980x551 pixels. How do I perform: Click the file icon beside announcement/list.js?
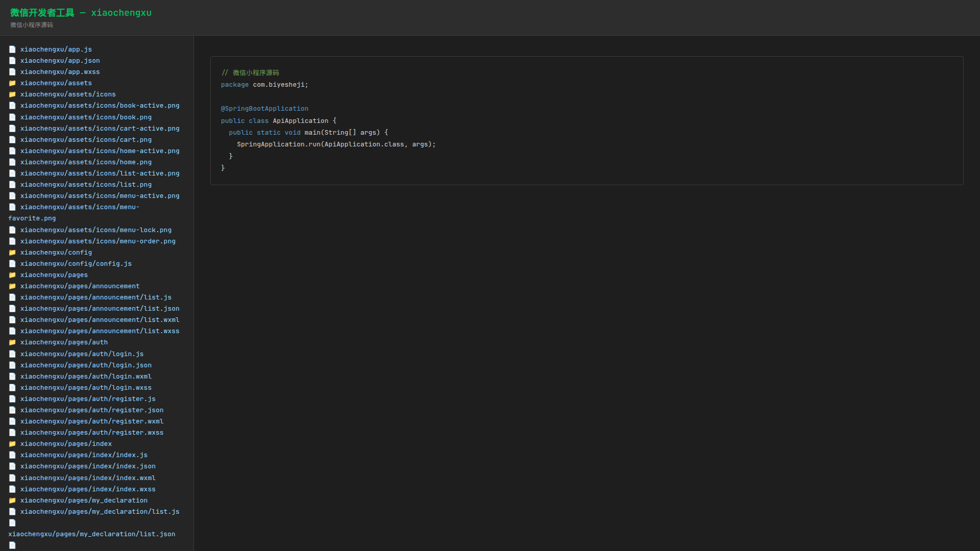[12, 297]
